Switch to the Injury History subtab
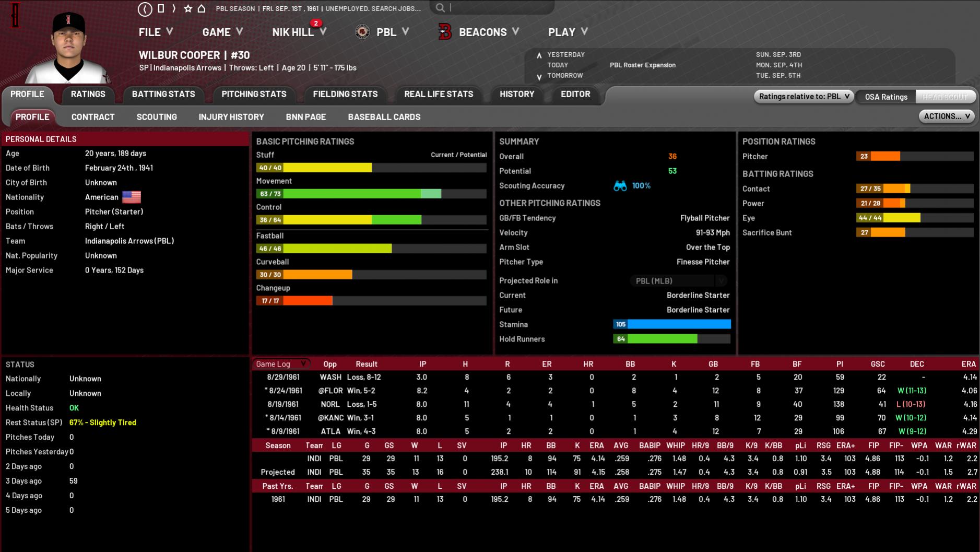This screenshot has width=980, height=552. (231, 117)
